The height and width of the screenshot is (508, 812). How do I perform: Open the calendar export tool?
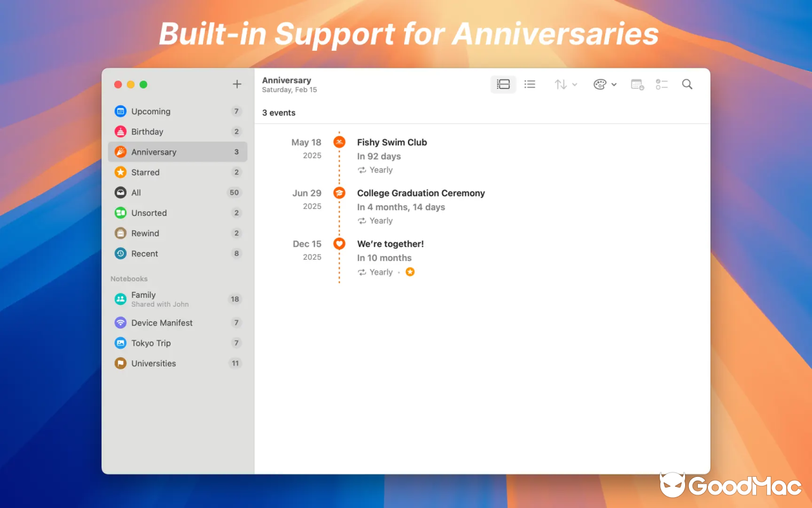pos(637,84)
